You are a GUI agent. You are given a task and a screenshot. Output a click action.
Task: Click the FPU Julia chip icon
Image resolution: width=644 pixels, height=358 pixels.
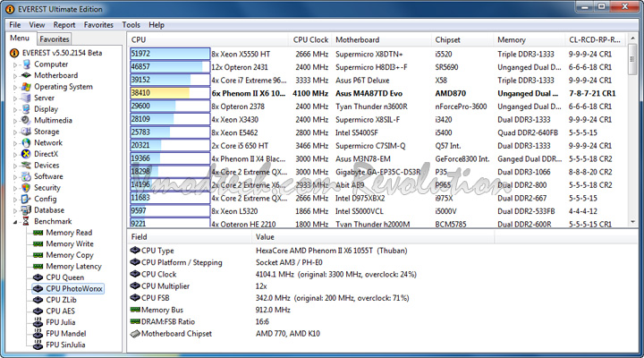[x=38, y=322]
